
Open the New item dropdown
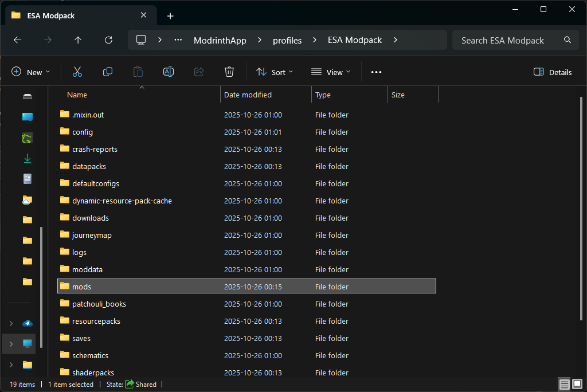click(31, 72)
